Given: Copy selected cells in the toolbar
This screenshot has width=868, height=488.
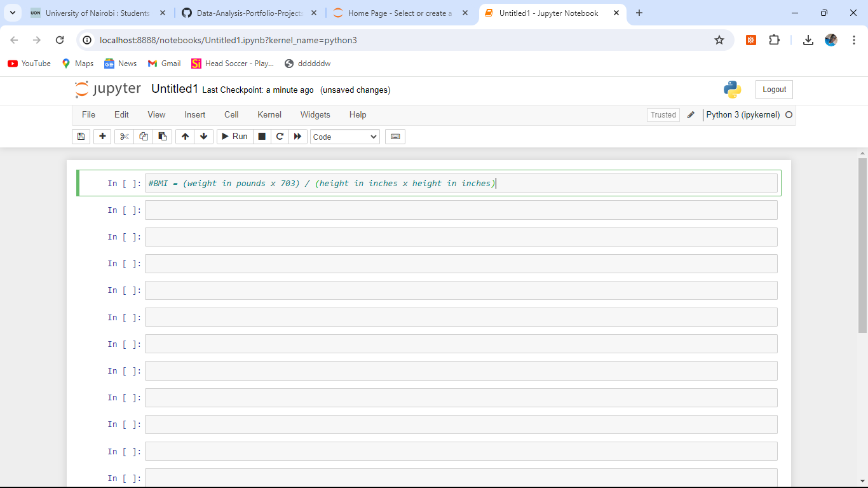Looking at the screenshot, I should (144, 137).
